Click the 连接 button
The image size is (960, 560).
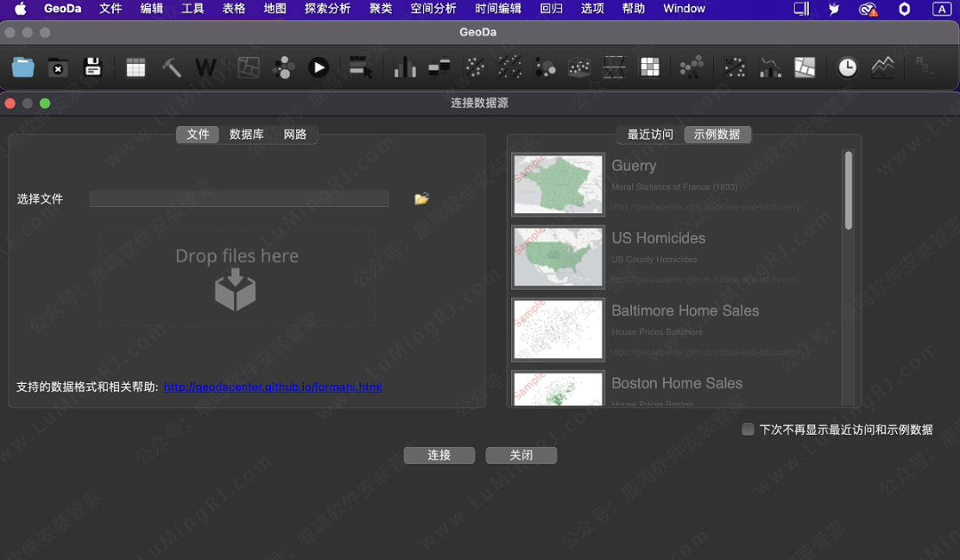[x=439, y=455]
